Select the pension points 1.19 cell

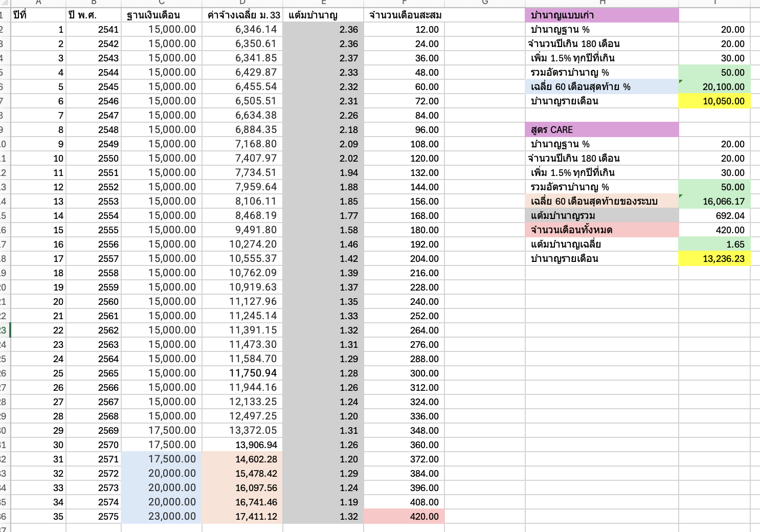coord(323,502)
